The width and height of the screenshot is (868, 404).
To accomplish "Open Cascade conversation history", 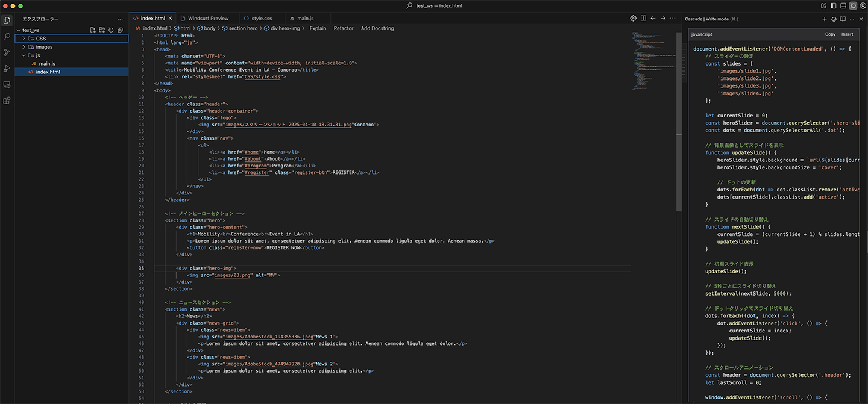I will tap(834, 19).
